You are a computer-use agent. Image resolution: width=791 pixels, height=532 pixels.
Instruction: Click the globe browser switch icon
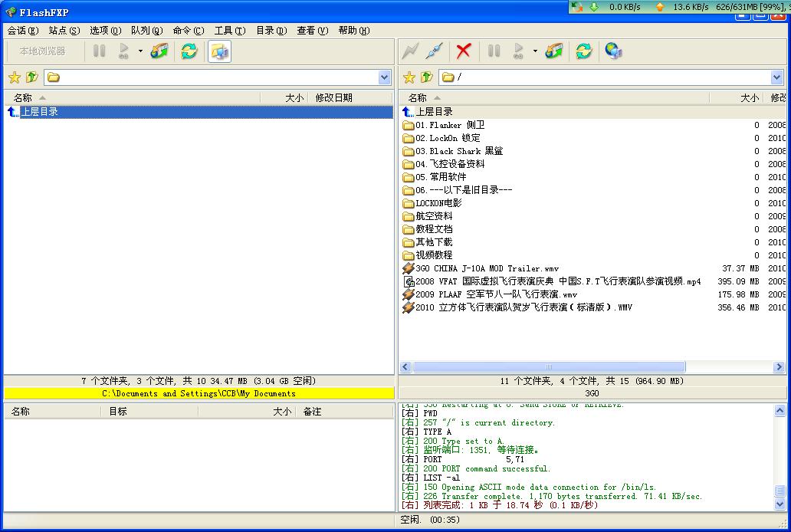(x=613, y=51)
